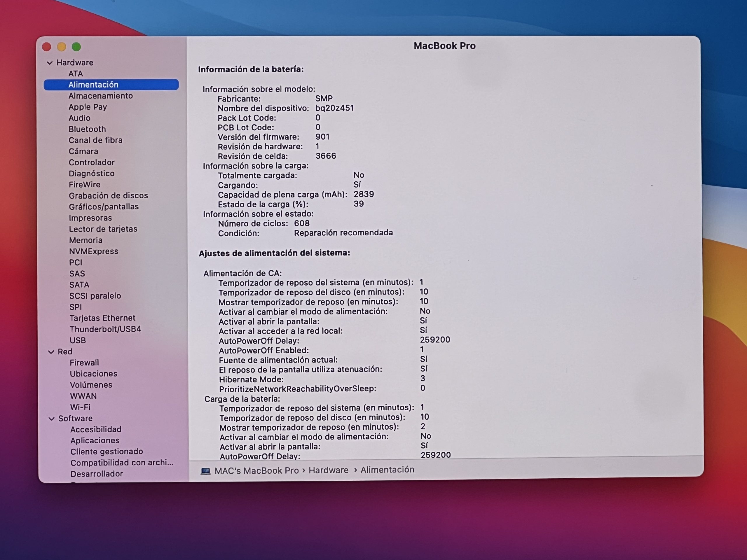747x560 pixels.
Task: Collapse the Red section chevron
Action: pyautogui.click(x=51, y=352)
